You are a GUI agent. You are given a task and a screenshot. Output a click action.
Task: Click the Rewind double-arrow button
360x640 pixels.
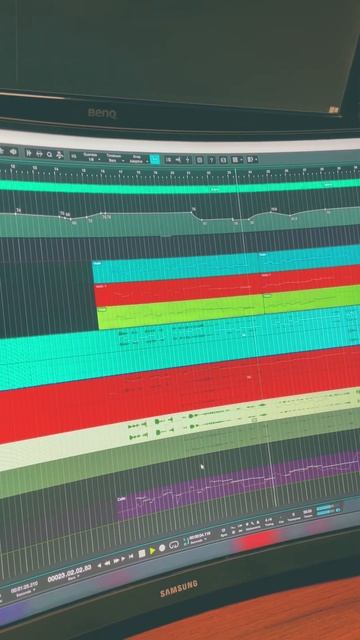click(107, 563)
